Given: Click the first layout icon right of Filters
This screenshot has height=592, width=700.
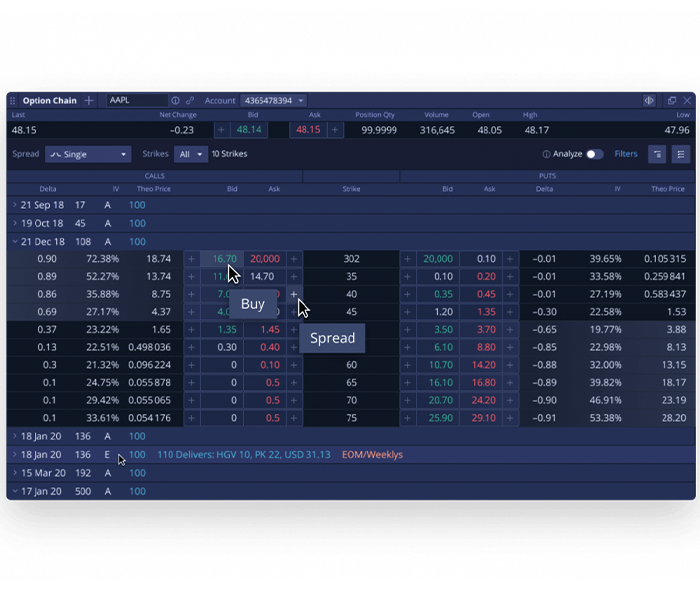Looking at the screenshot, I should pos(657,154).
